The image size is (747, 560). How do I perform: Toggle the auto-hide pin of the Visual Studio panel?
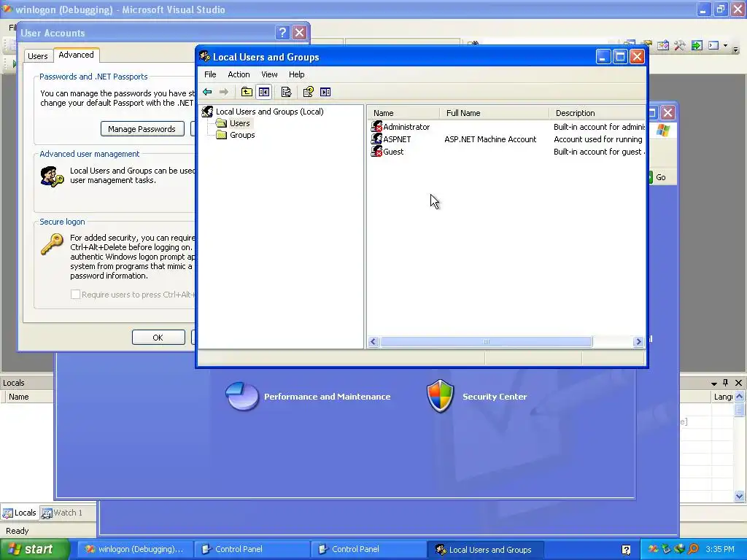pos(726,383)
